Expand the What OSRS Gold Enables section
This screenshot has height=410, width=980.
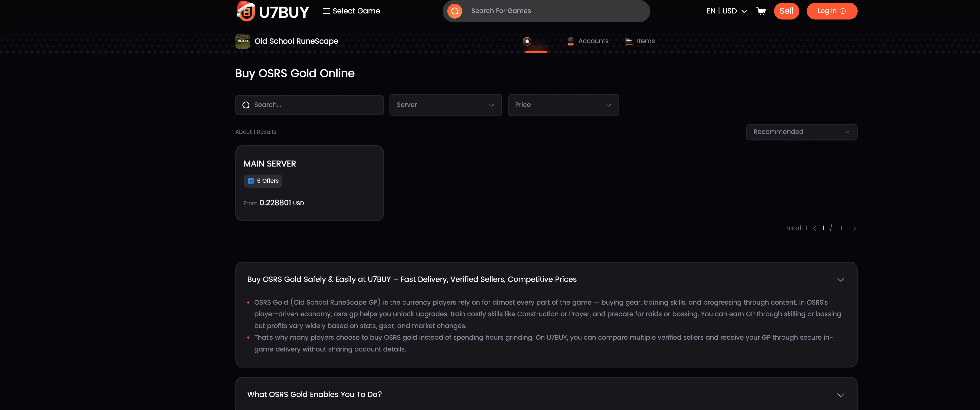click(x=840, y=395)
